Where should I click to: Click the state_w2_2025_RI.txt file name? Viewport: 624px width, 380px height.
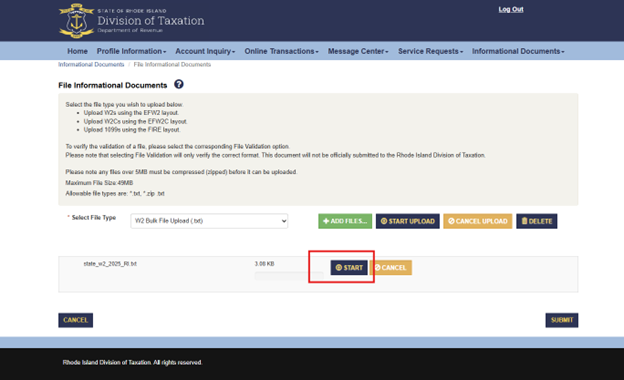[110, 264]
